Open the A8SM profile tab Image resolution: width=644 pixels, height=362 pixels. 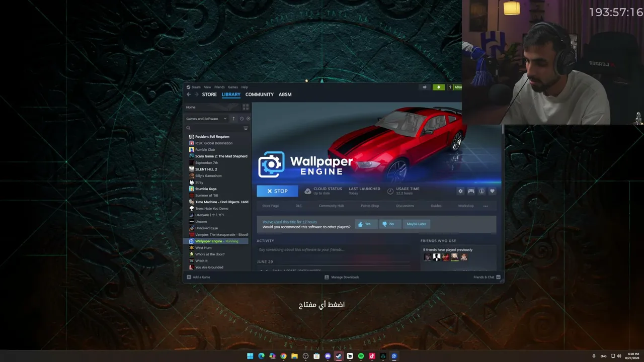[x=285, y=95]
